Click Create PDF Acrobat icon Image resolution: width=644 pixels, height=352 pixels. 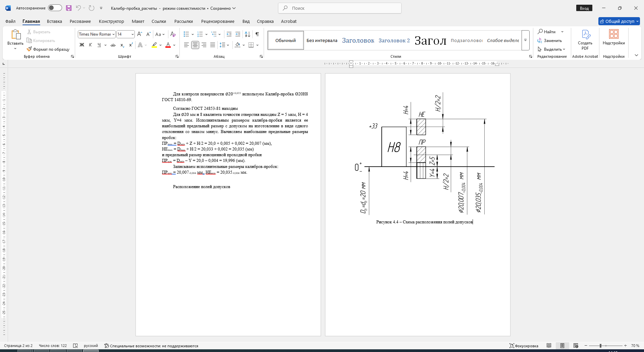585,40
